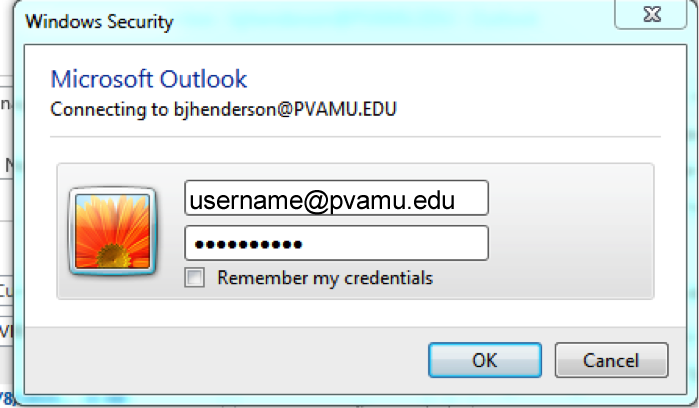Click the orange flower account picture
The height and width of the screenshot is (408, 699).
click(x=112, y=231)
